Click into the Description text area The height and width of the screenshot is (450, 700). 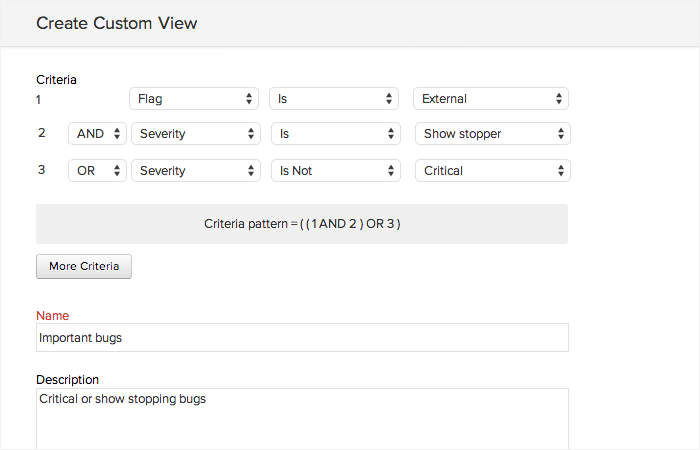[302, 418]
